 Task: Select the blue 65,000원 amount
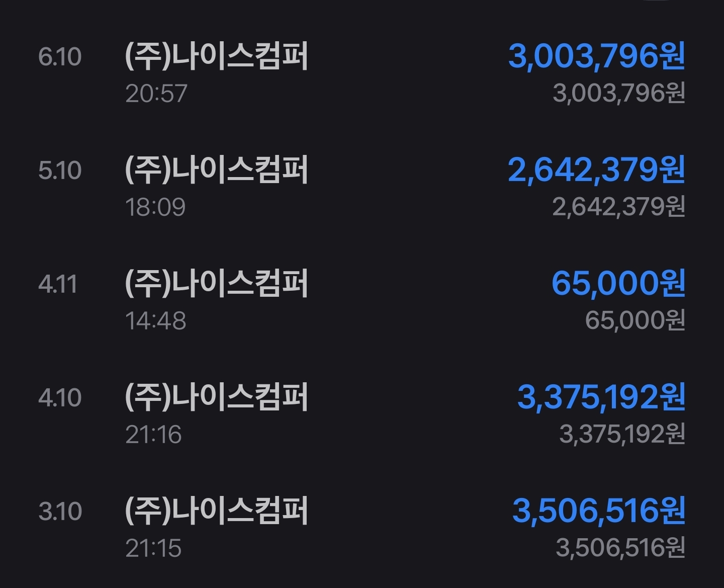(x=618, y=283)
